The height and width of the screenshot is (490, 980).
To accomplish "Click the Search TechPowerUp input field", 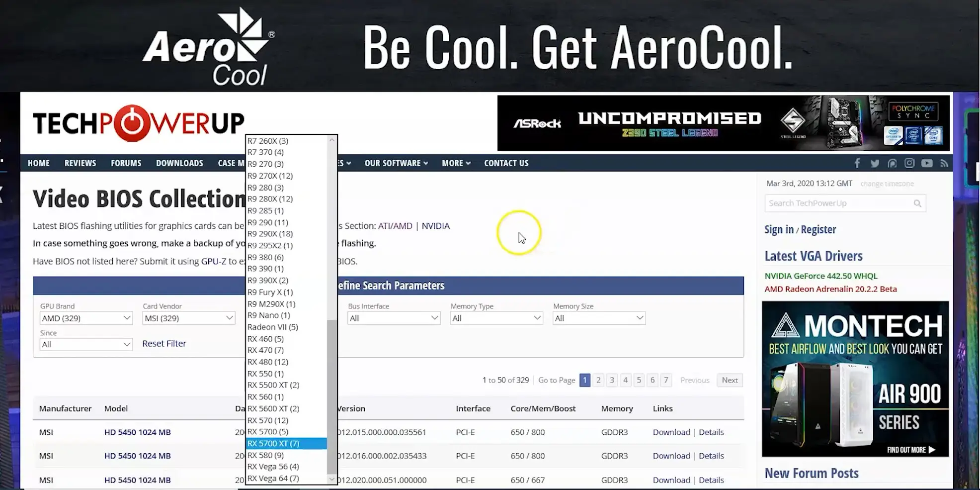I will click(839, 203).
